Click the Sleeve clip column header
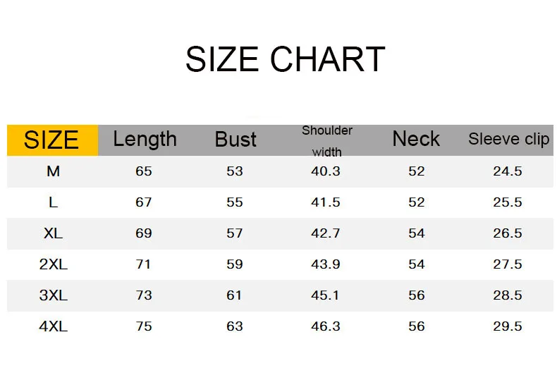 pyautogui.click(x=508, y=139)
